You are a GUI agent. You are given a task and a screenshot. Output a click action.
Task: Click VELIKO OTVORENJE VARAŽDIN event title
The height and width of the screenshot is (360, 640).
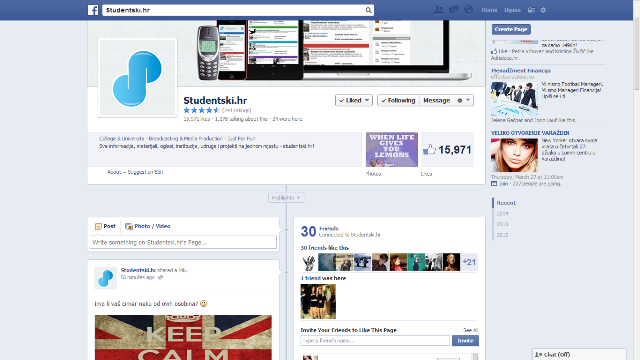tap(530, 133)
